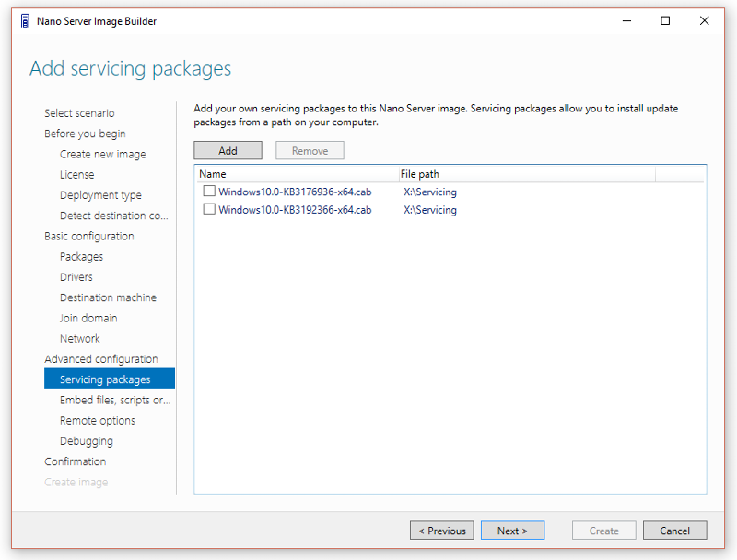This screenshot has height=560, width=737.
Task: Click the Nano Server Image Builder app icon
Action: 26,21
